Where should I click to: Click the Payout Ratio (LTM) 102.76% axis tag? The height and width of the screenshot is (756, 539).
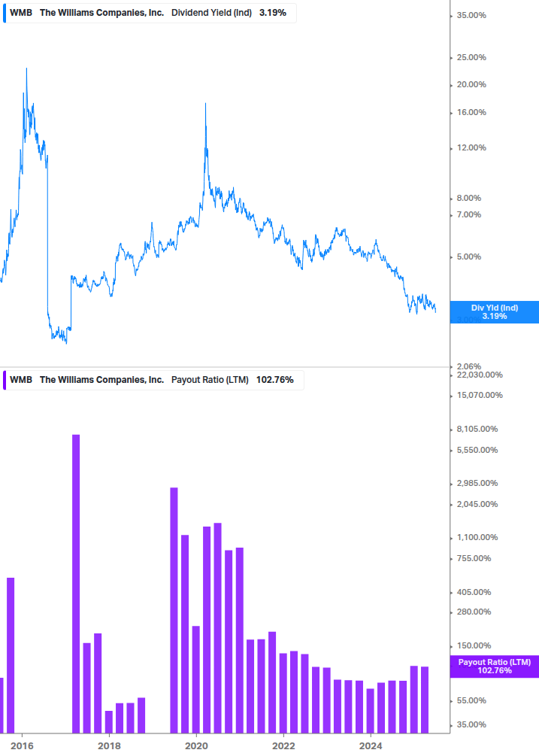(494, 666)
